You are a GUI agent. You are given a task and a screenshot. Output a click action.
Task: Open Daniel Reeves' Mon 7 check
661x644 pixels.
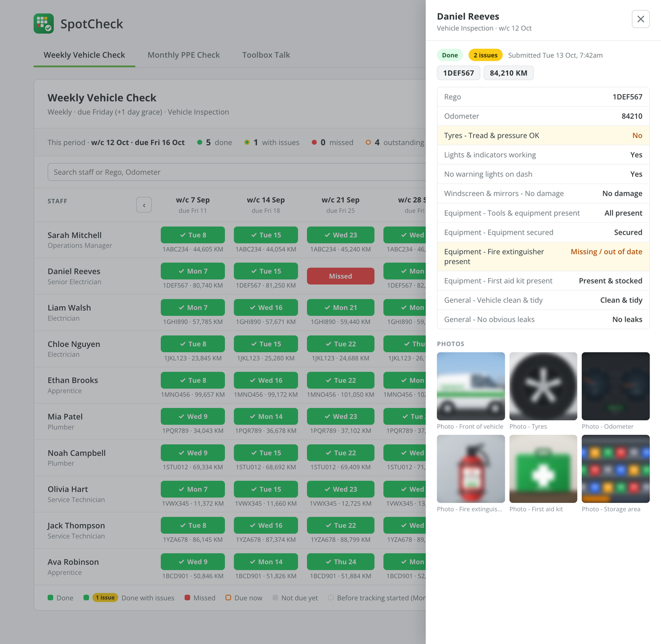tap(193, 271)
